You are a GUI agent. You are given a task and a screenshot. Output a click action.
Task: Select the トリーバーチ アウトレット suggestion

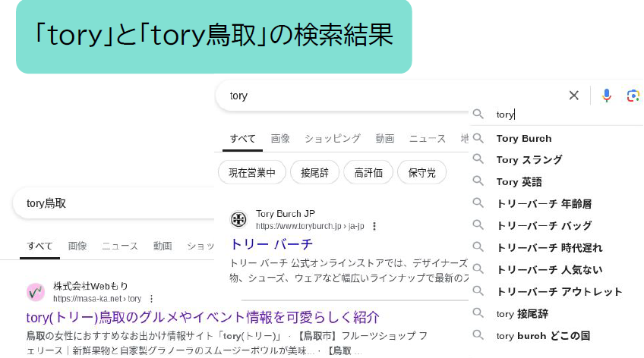pos(560,292)
